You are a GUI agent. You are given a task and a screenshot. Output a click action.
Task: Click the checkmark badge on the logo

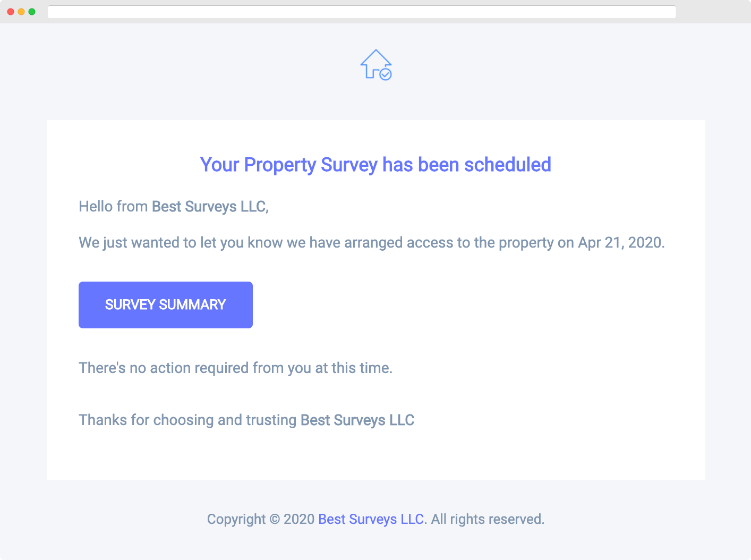(386, 74)
